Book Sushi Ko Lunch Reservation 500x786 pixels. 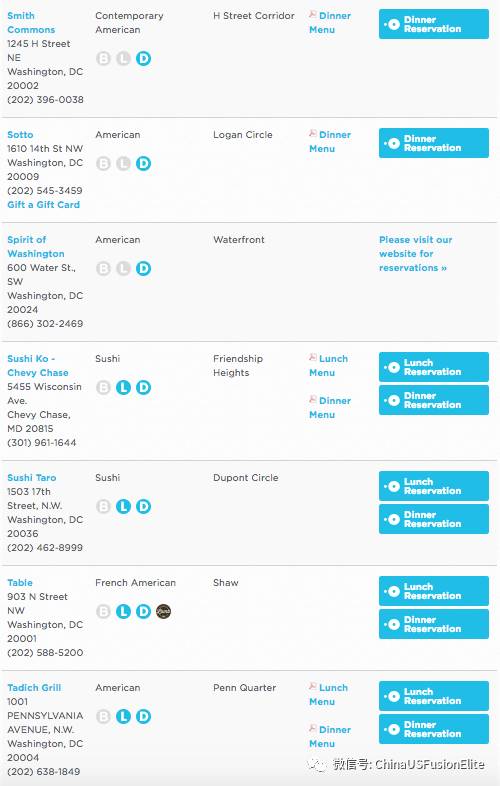coord(434,367)
